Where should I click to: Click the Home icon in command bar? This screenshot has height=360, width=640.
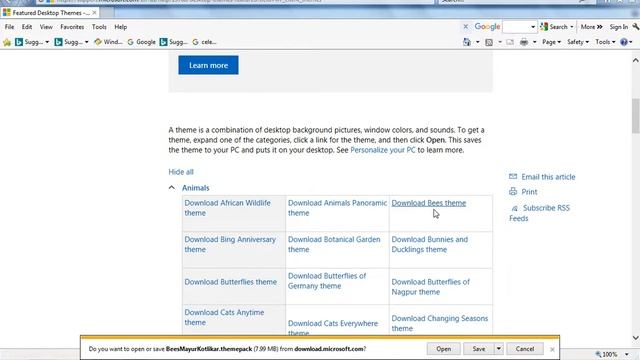pyautogui.click(x=467, y=42)
